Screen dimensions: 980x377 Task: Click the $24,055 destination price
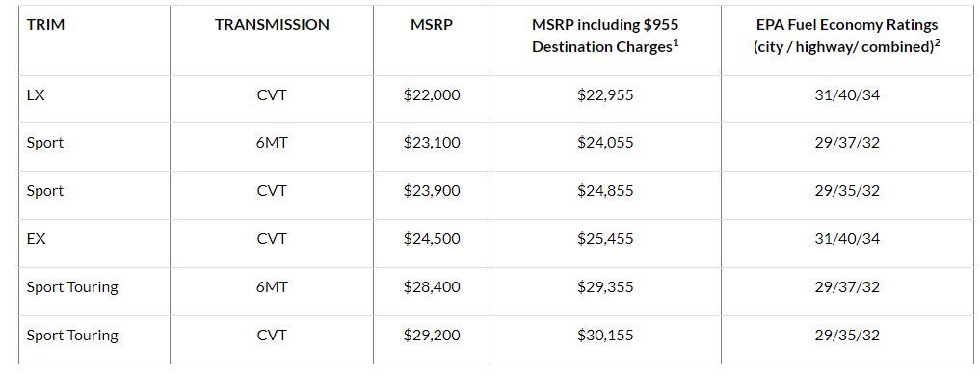[605, 143]
